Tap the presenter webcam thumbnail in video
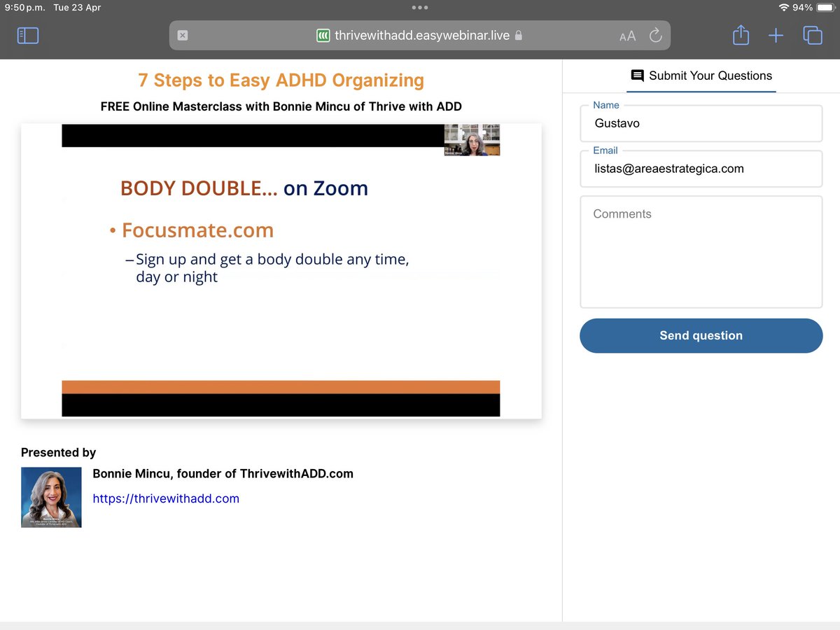840x630 pixels. click(x=472, y=140)
